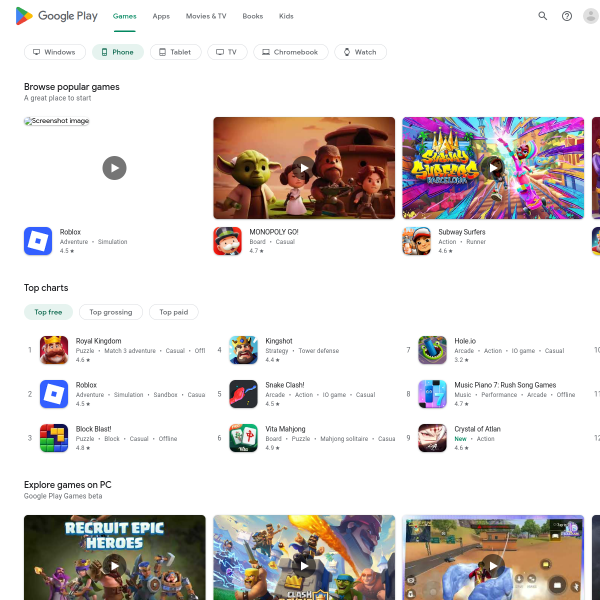Open Royal Kingdom game icon
This screenshot has width=600, height=600.
coord(54,350)
